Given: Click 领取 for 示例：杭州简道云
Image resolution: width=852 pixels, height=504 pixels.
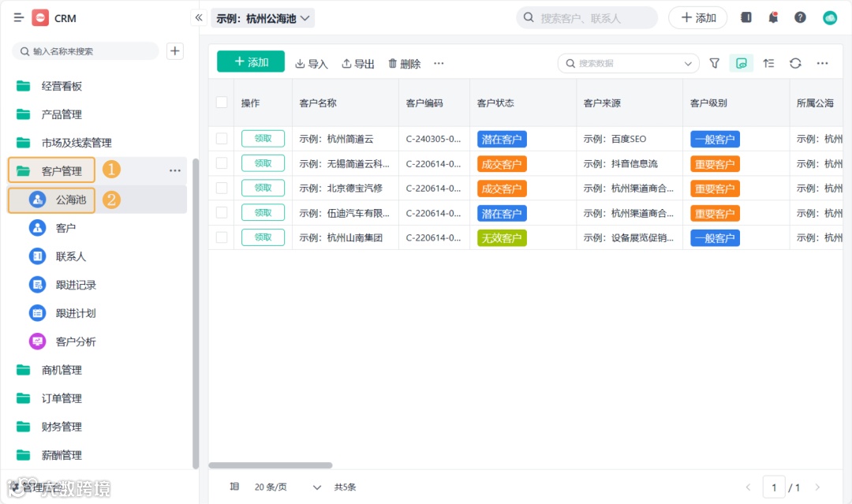Looking at the screenshot, I should tap(263, 139).
